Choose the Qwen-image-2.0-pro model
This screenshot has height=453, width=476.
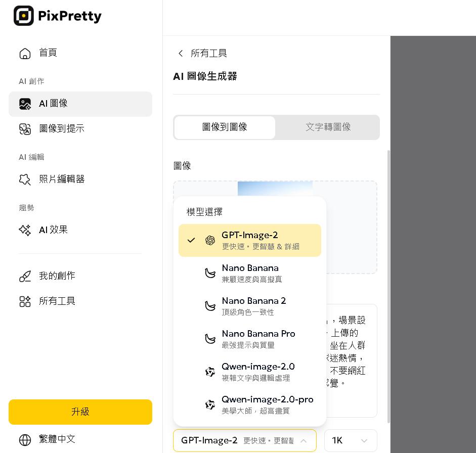click(x=250, y=404)
